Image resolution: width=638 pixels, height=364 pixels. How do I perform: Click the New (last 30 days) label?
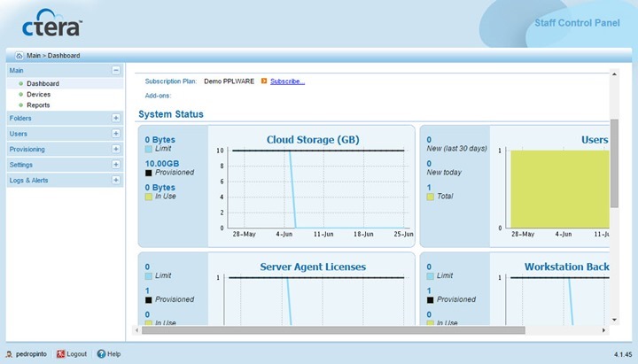pos(456,149)
